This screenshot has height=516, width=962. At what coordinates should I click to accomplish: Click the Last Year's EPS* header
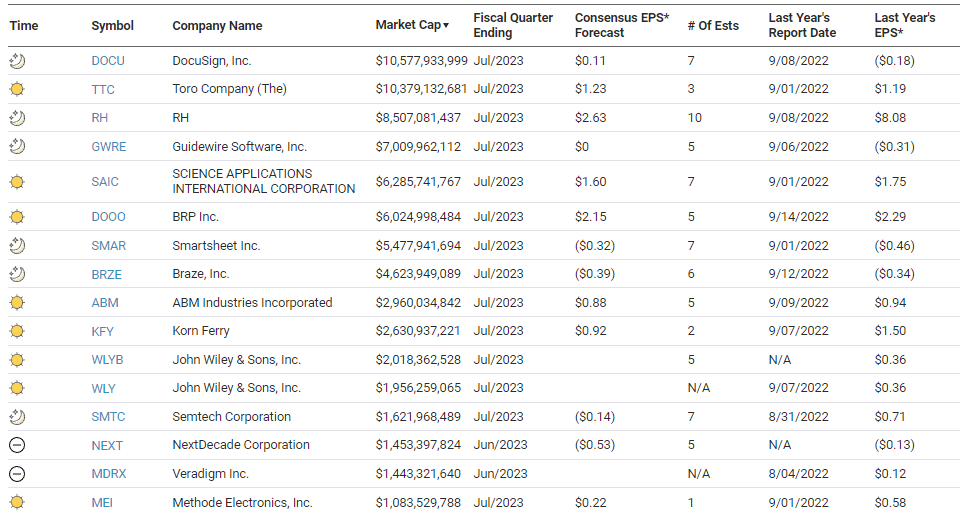(x=904, y=25)
